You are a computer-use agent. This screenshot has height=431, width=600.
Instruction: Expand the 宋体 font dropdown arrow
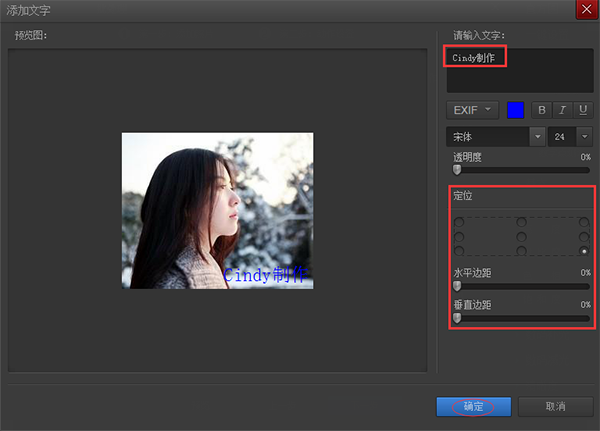coord(537,137)
